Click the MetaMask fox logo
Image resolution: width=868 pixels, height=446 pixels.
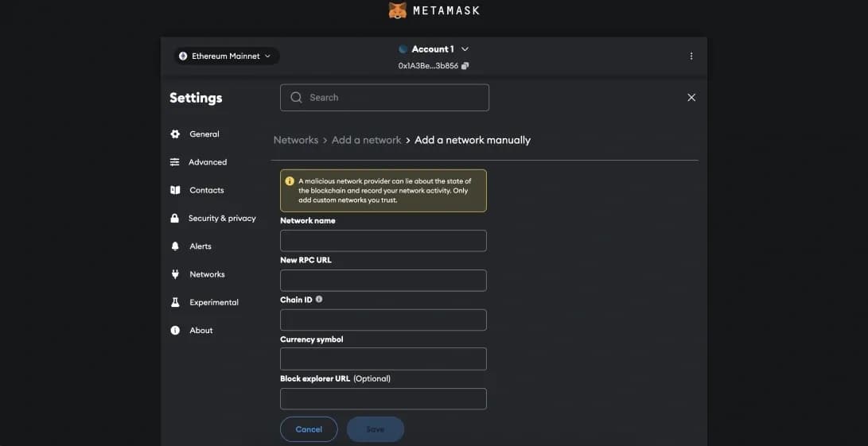tap(398, 10)
